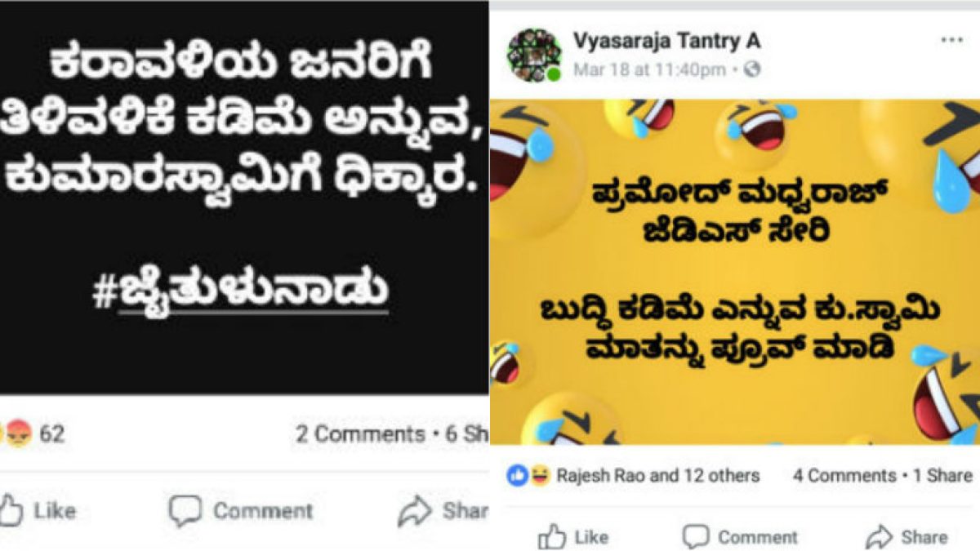Viewport: 980px width, 551px height.
Task: Click the Mar 18 at 11:40pm timestamp
Action: [x=649, y=70]
